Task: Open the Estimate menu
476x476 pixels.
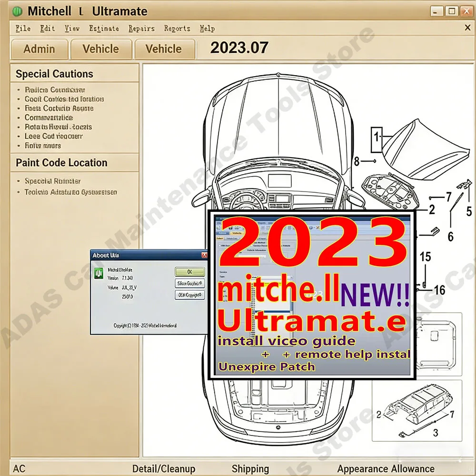Action: pyautogui.click(x=104, y=29)
